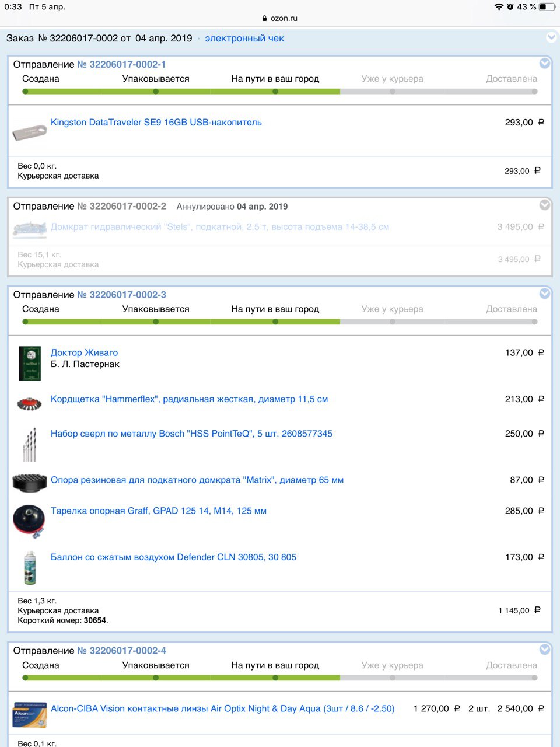Viewport: 560px width, 747px height.
Task: Expand cancelled shipment 32206017-0002-2 chevron
Action: [x=545, y=205]
